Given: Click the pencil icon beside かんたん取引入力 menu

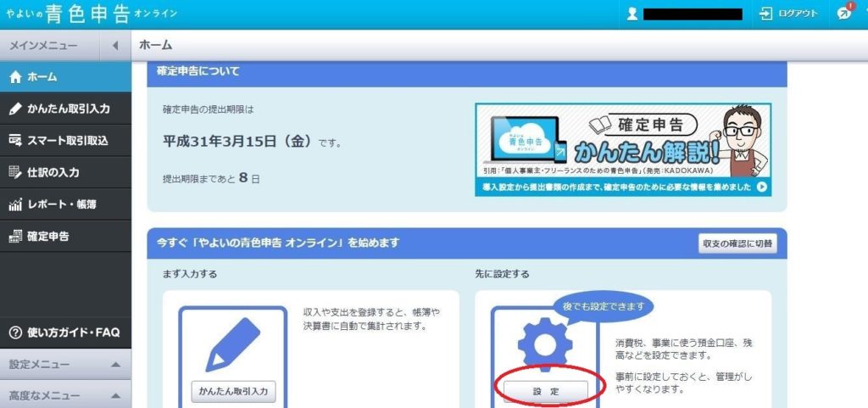Looking at the screenshot, I should coord(15,109).
